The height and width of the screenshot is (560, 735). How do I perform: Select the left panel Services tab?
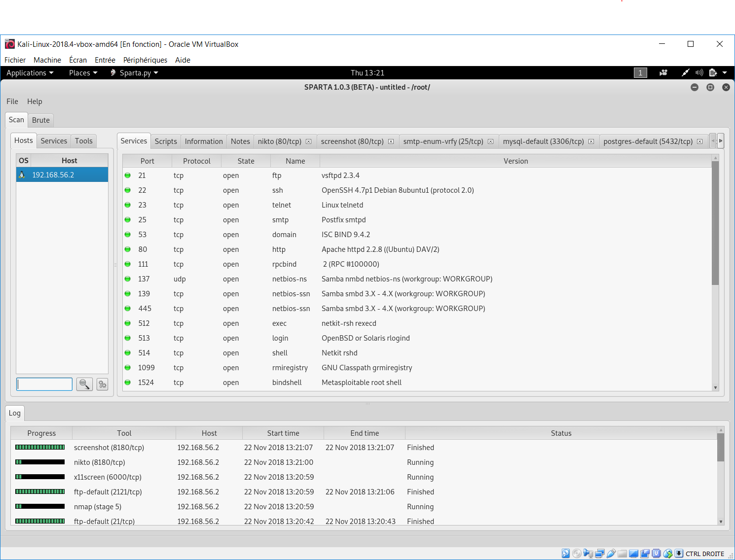pos(54,141)
